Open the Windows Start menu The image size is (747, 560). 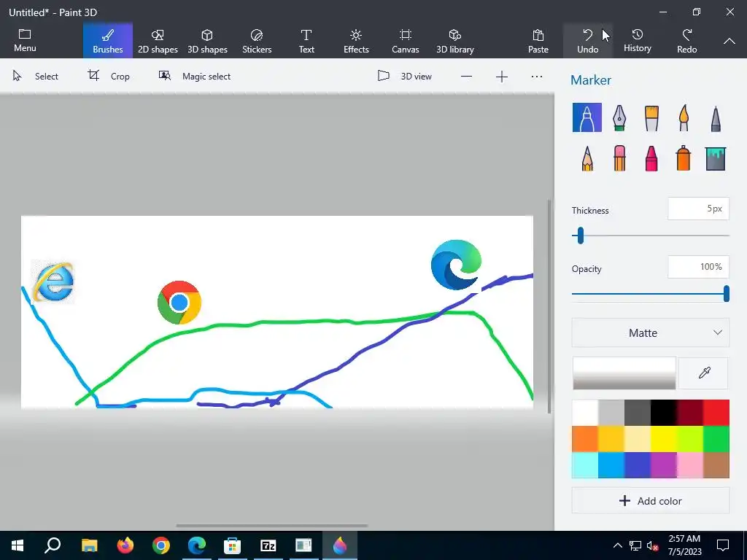coord(18,545)
